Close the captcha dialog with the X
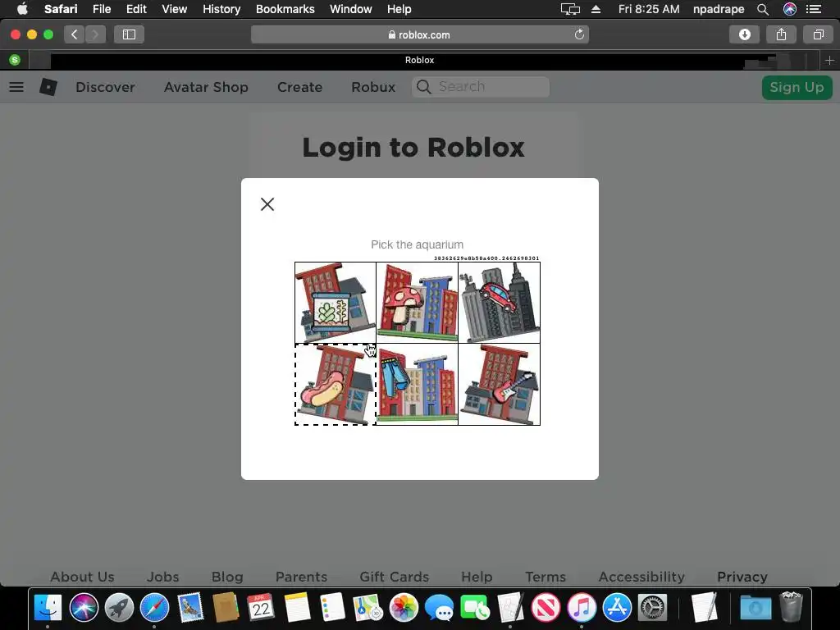 (x=267, y=204)
